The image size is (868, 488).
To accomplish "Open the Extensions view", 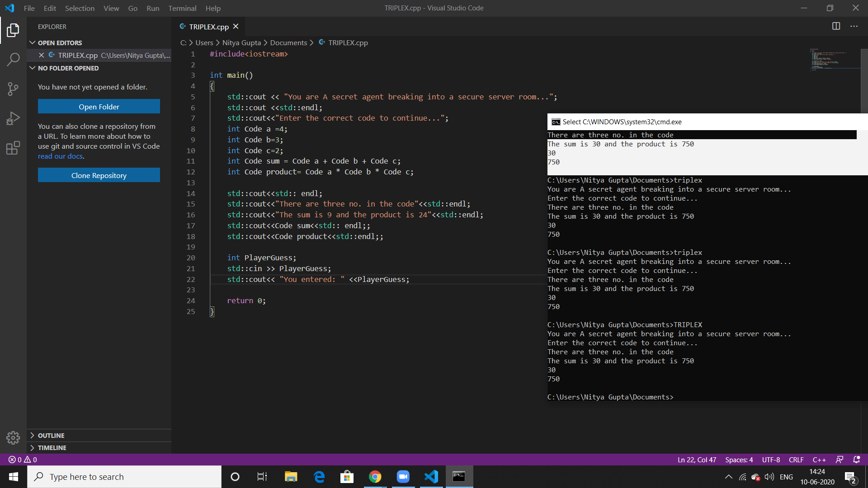I will (13, 148).
